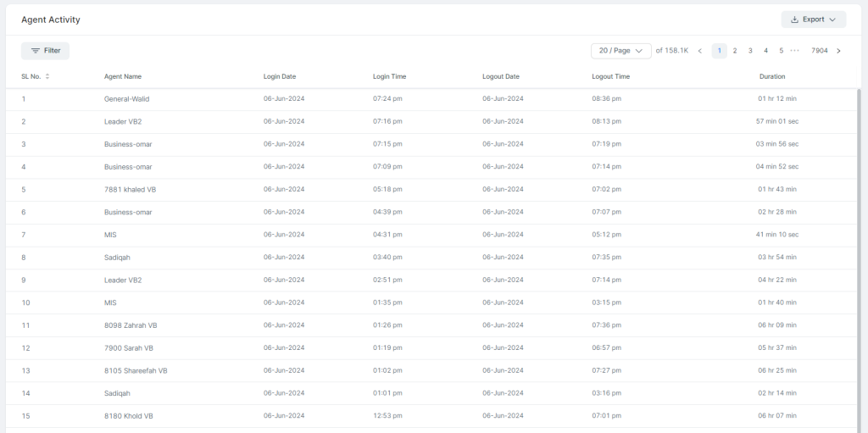Screen dimensions: 868x433
Task: Jump to last page 7904
Action: tap(820, 51)
